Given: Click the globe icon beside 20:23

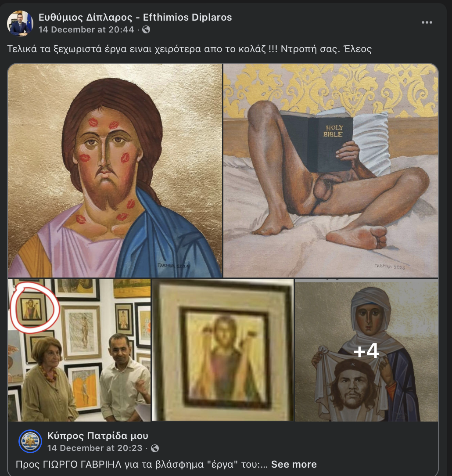Looking at the screenshot, I should point(154,448).
